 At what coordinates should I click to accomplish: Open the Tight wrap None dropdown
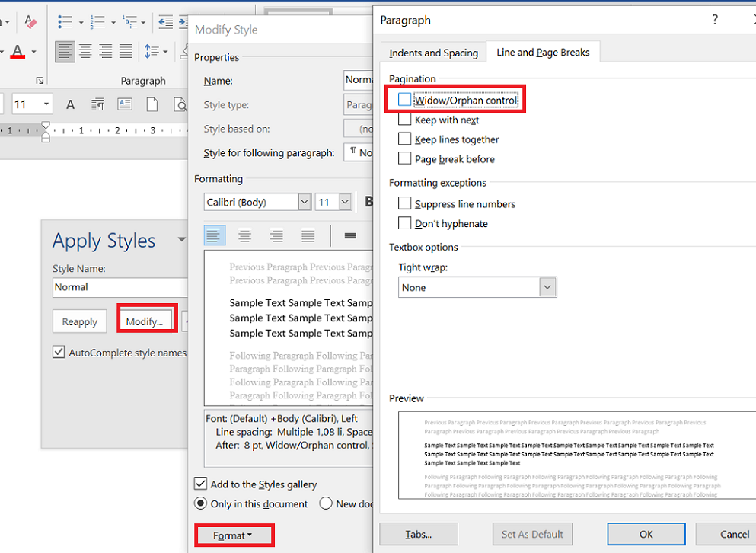(547, 287)
